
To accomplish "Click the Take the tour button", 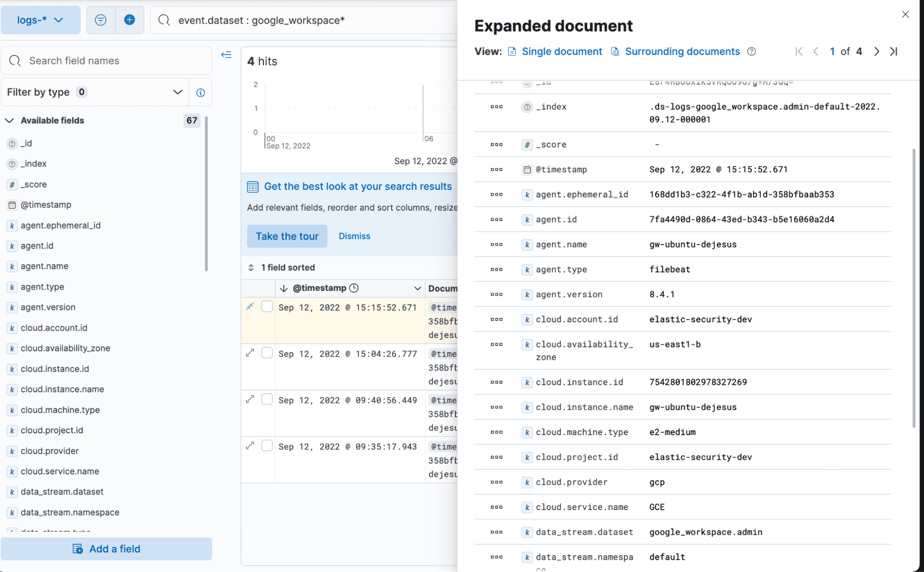I will (287, 236).
